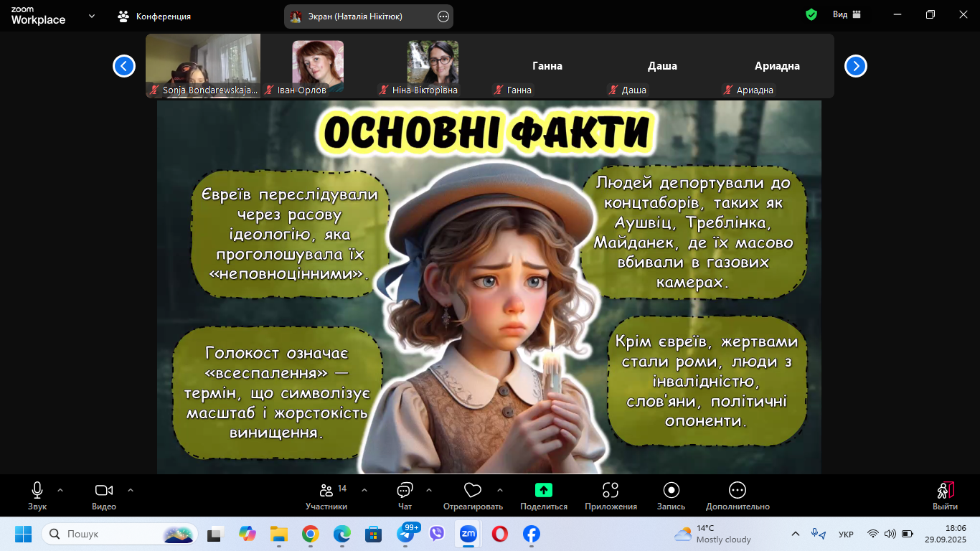Leave the meeting with Выйти button
Screen dimensions: 980x551
tap(945, 495)
